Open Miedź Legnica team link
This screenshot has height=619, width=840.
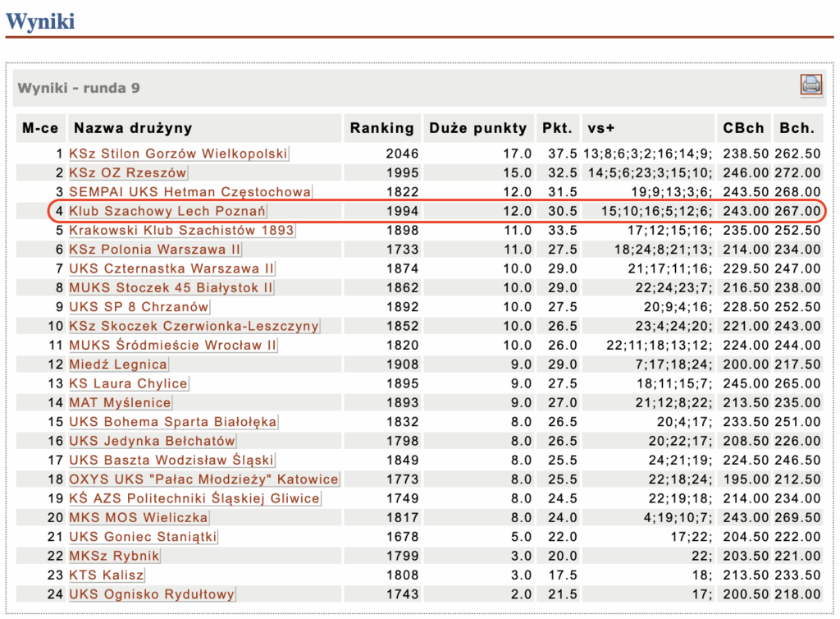pos(118,365)
